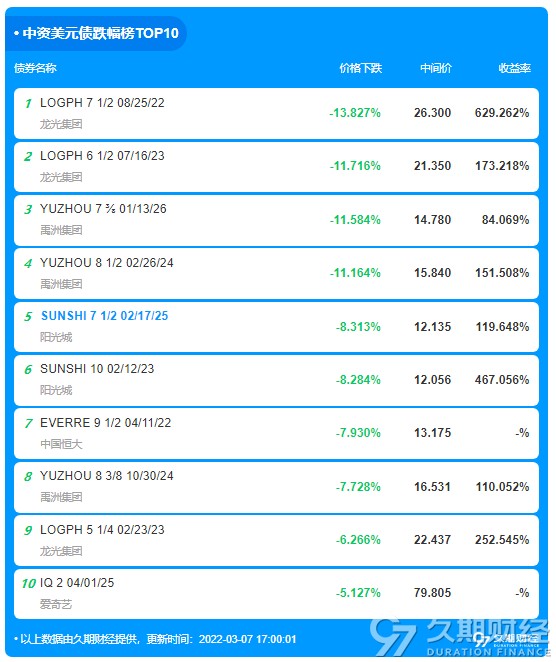This screenshot has height=662, width=556.
Task: Click mid price 12.135
Action: tap(432, 327)
